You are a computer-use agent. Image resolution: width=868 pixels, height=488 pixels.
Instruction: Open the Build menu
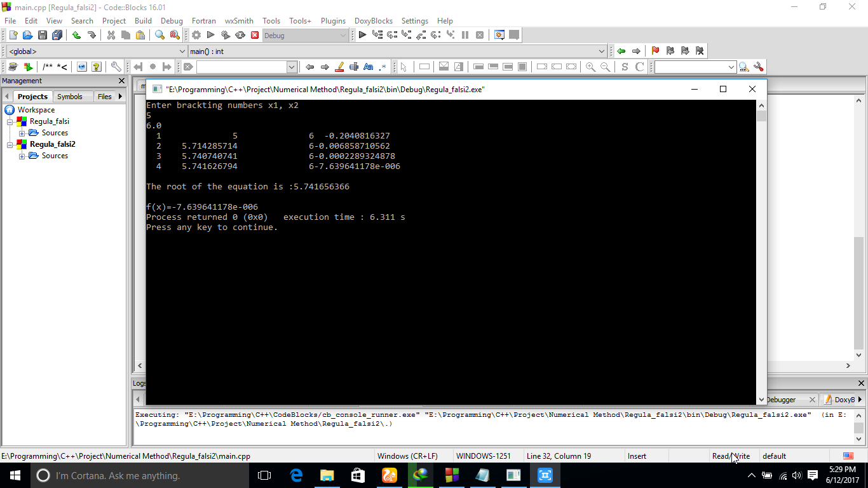point(143,21)
